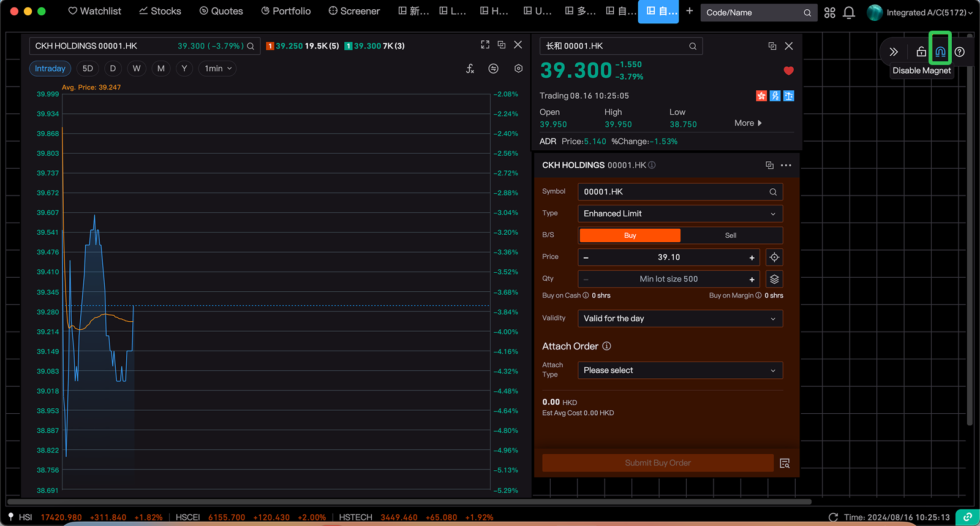Click the notifications bell icon
The width and height of the screenshot is (980, 526).
[x=849, y=12]
